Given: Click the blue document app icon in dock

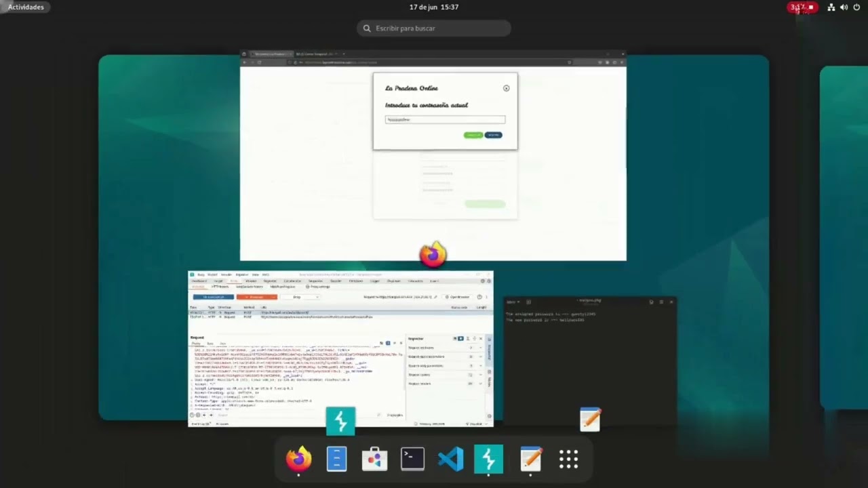Looking at the screenshot, I should (x=336, y=460).
